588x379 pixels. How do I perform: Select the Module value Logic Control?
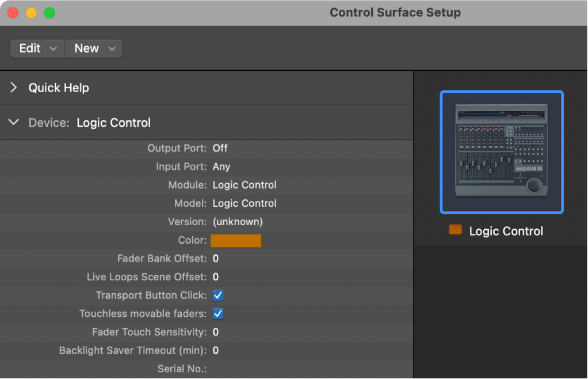point(245,184)
